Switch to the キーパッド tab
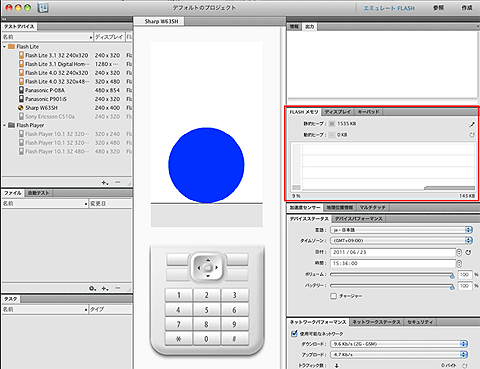The width and height of the screenshot is (480, 369). [368, 112]
